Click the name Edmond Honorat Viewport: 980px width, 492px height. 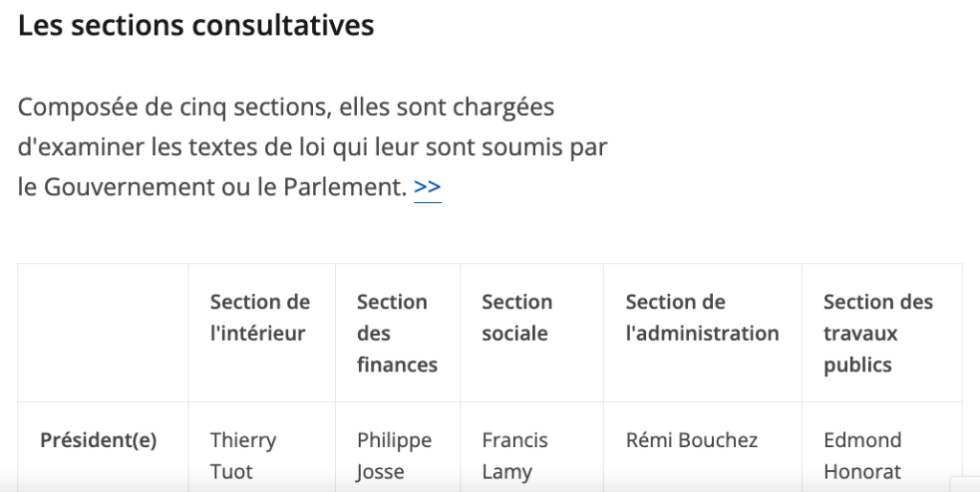point(862,456)
